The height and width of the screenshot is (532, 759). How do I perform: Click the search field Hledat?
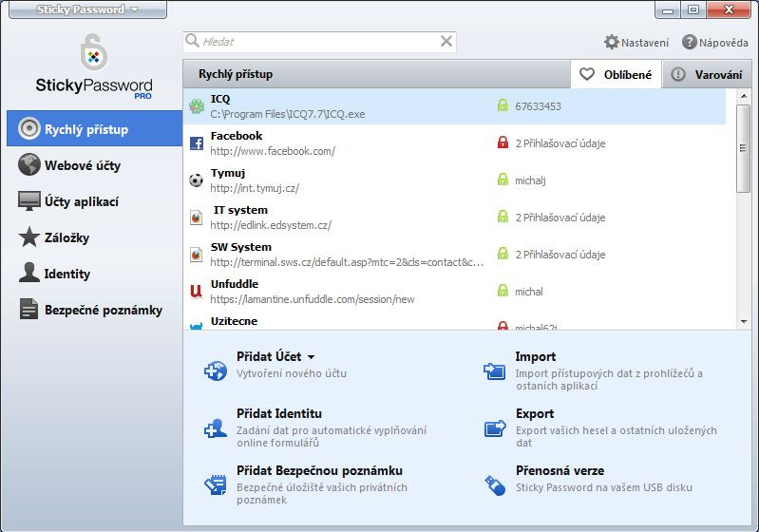(319, 42)
